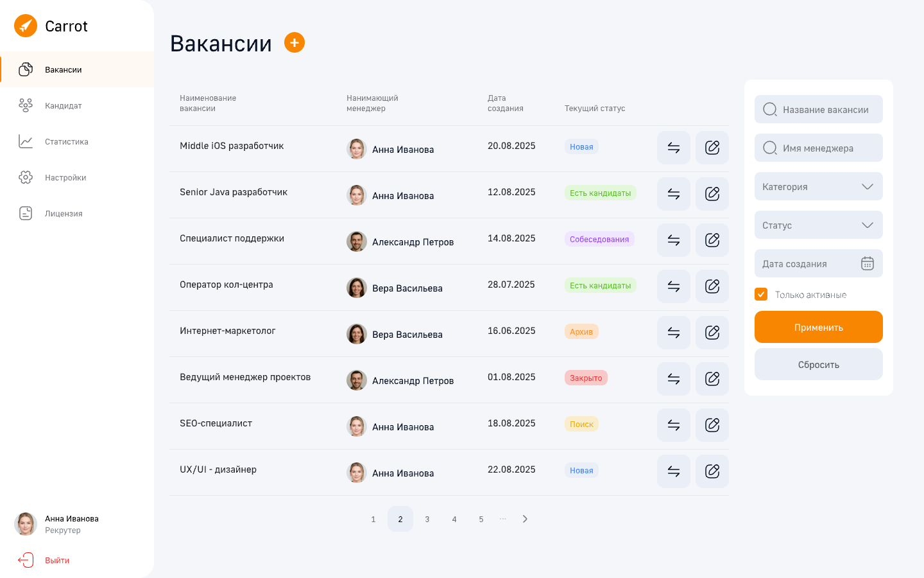Open the Статистика section
Viewport: 924px width, 578px height.
(x=77, y=141)
